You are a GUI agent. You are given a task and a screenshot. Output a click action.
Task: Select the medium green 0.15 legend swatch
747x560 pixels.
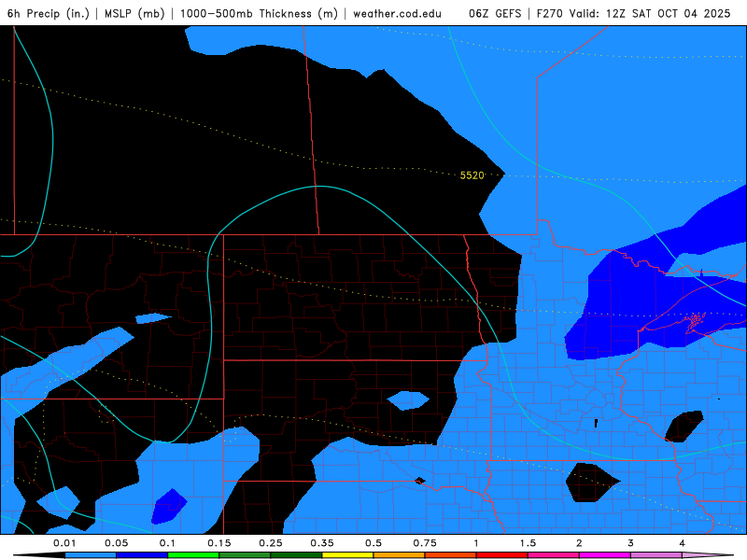[245, 555]
